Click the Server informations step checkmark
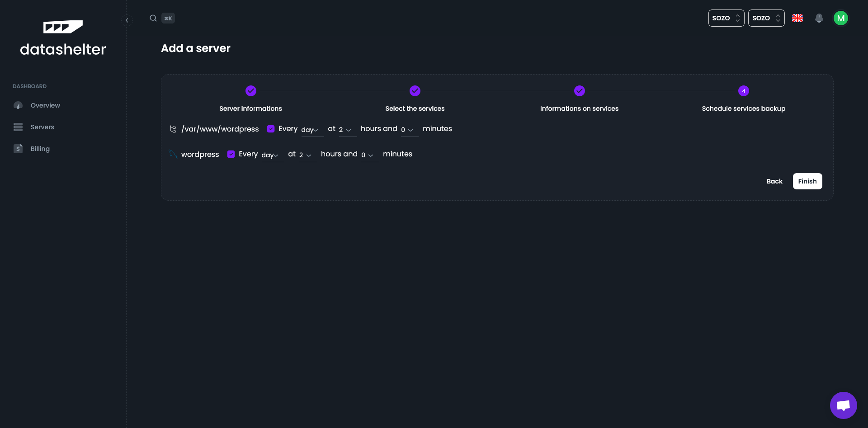Screen dimensions: 868x428 pos(251,91)
